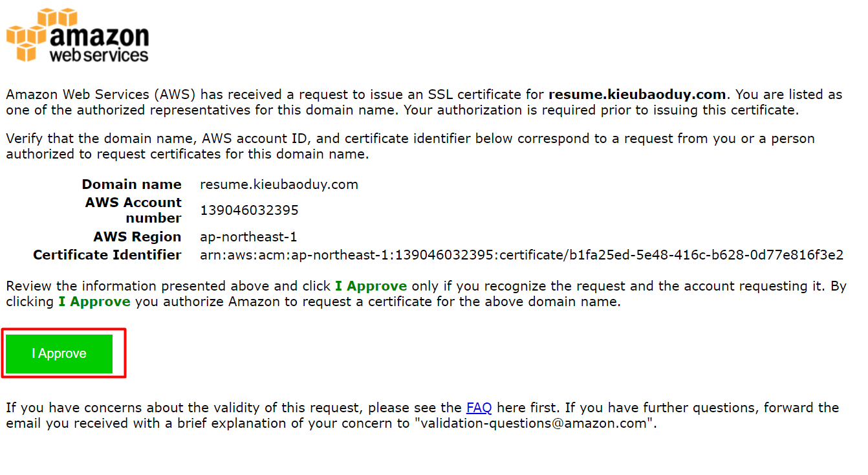This screenshot has width=868, height=475.
Task: Click the "AWS Region" label
Action: tap(137, 237)
